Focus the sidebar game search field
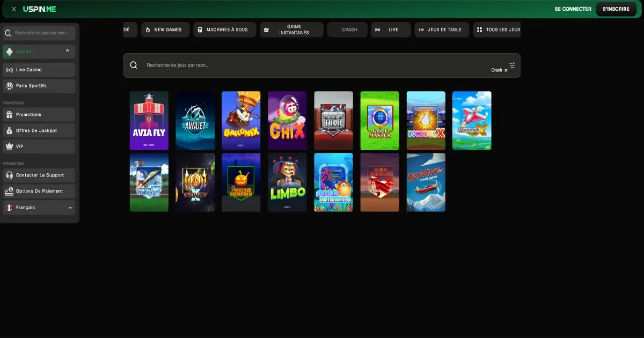 39,33
